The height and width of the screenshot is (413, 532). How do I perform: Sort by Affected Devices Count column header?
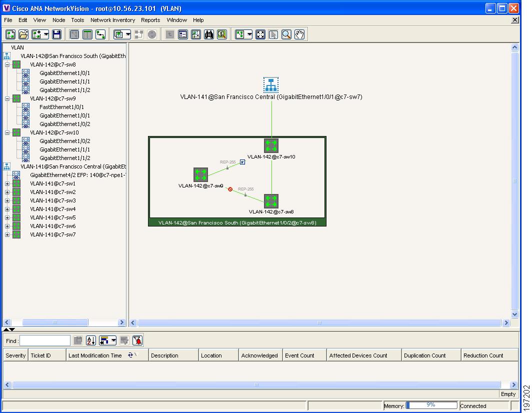coord(363,355)
